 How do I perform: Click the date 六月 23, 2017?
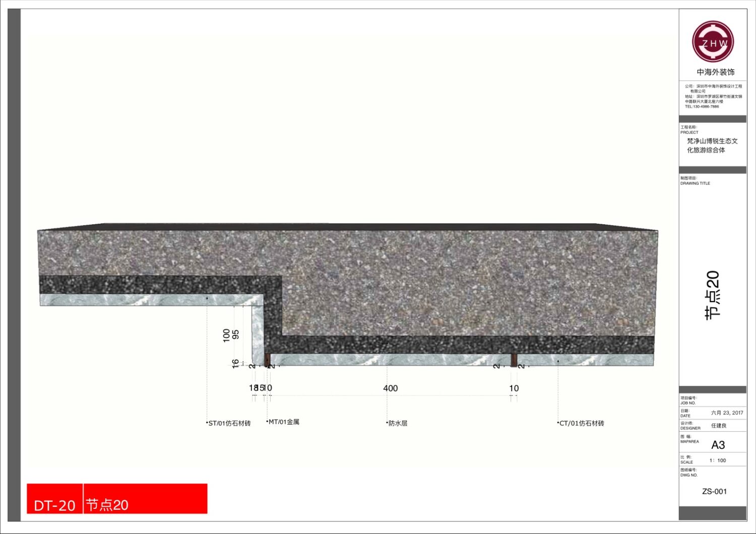tap(727, 413)
